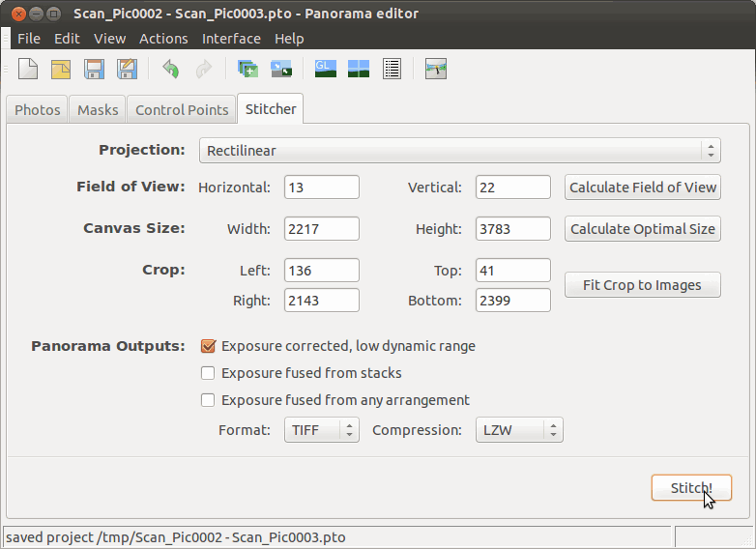Undo the last action with the green arrow
The image size is (756, 549).
(x=171, y=69)
